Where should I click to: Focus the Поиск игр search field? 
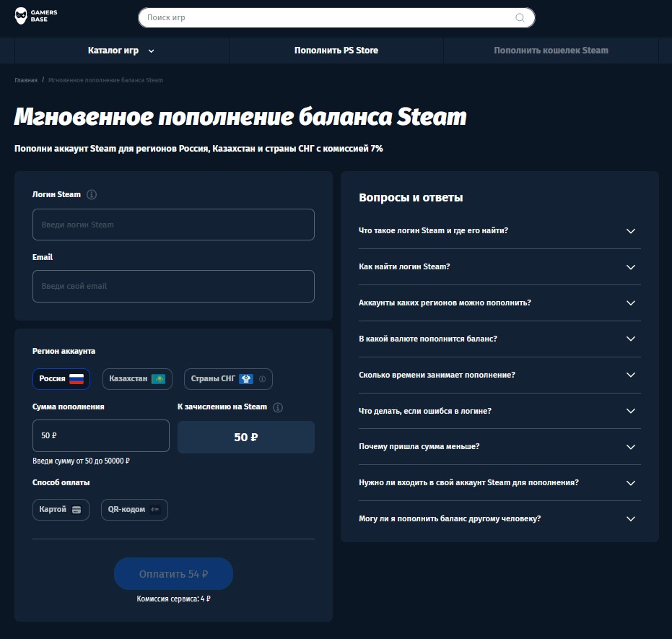(336, 17)
